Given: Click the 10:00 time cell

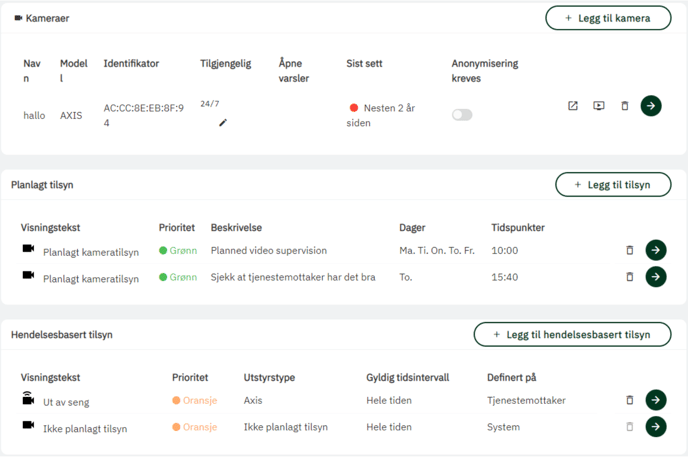Looking at the screenshot, I should point(505,250).
